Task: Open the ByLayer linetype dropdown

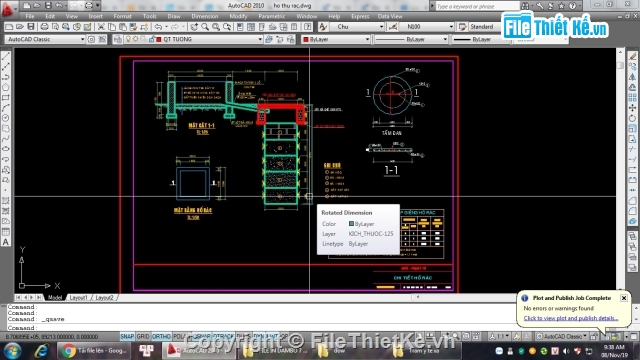Action: 445,39
